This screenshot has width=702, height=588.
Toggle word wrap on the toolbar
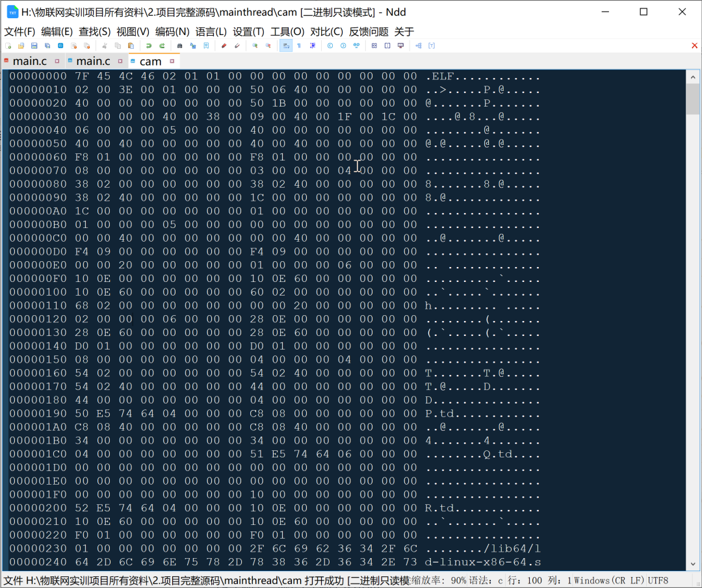pos(285,45)
